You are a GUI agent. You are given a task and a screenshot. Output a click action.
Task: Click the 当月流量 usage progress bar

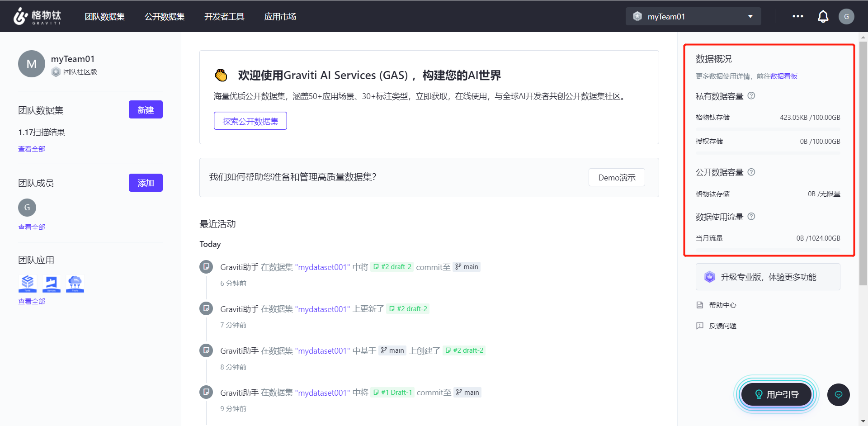point(768,250)
